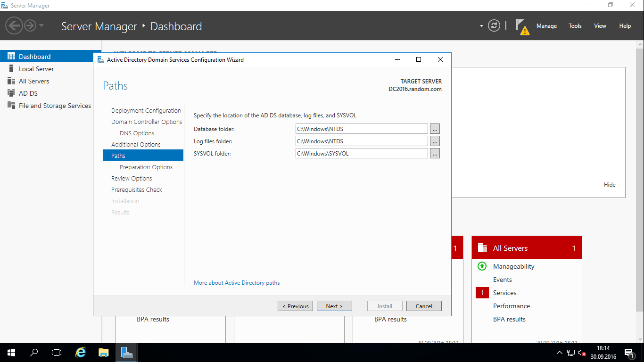Open BPA results in All Servers tile
The width and height of the screenshot is (644, 362).
pos(509,319)
